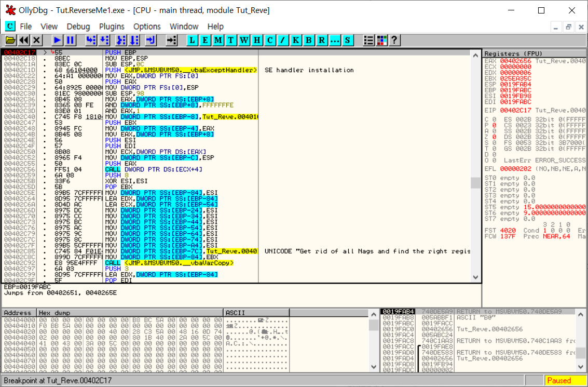588x387 pixels.
Task: Restore the inner MDI CPU window
Action: pos(568,27)
